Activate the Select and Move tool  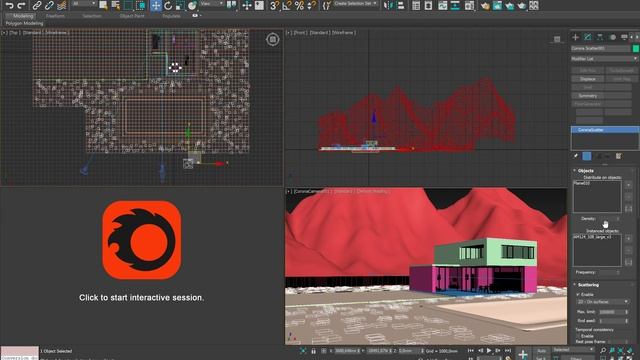[156, 5]
